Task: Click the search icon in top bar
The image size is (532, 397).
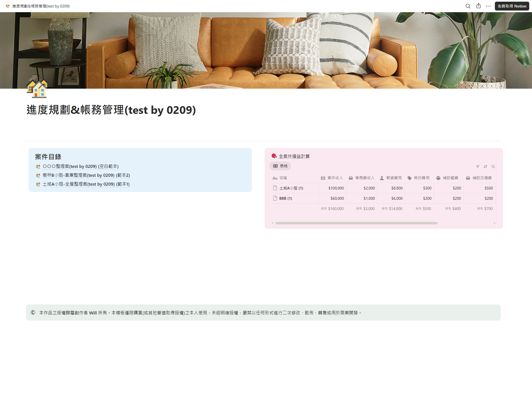Action: coord(468,6)
